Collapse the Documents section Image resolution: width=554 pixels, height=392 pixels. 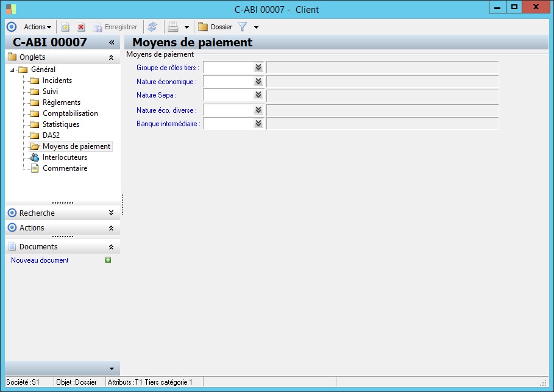[111, 247]
